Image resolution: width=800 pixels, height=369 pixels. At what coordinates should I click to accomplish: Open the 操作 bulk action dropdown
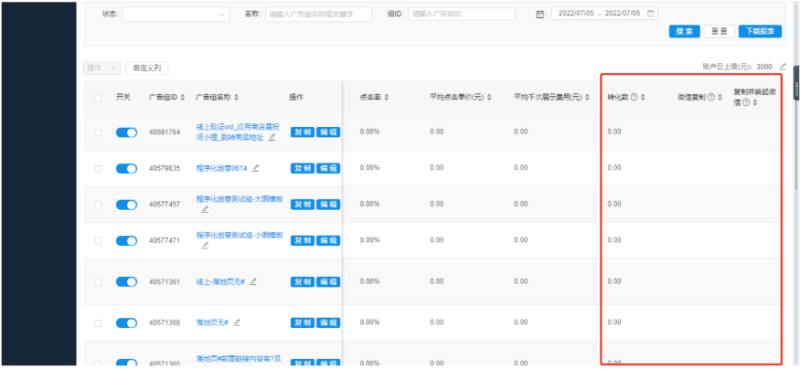102,68
